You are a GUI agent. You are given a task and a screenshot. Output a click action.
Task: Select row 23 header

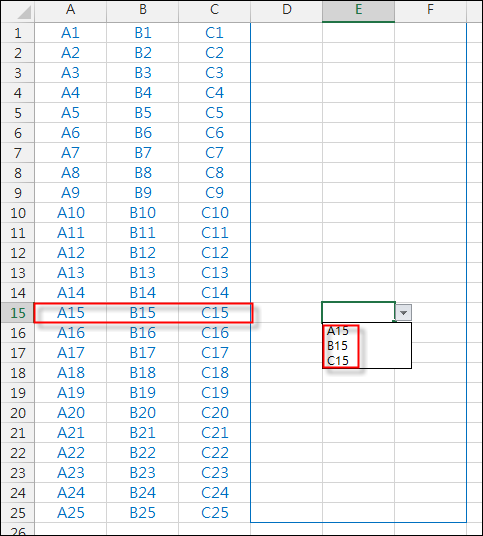point(18,473)
